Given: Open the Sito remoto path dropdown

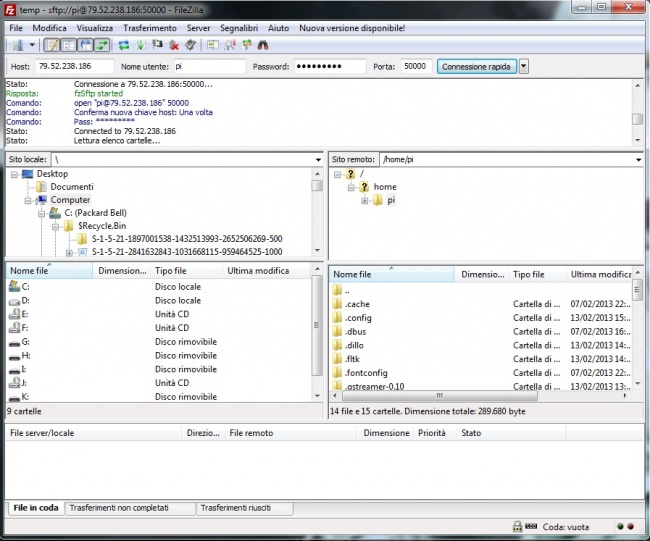Looking at the screenshot, I should pyautogui.click(x=638, y=160).
